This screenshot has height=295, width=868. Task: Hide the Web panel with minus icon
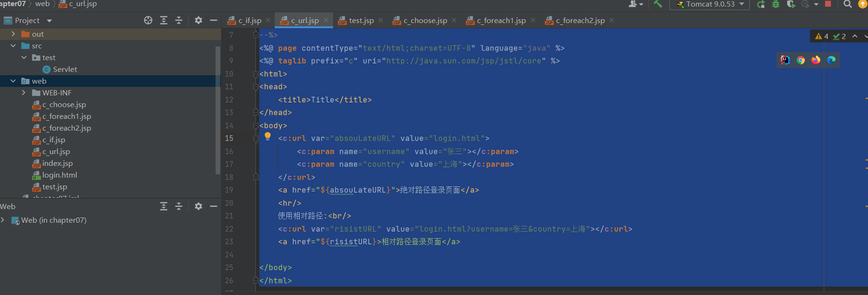pyautogui.click(x=213, y=206)
